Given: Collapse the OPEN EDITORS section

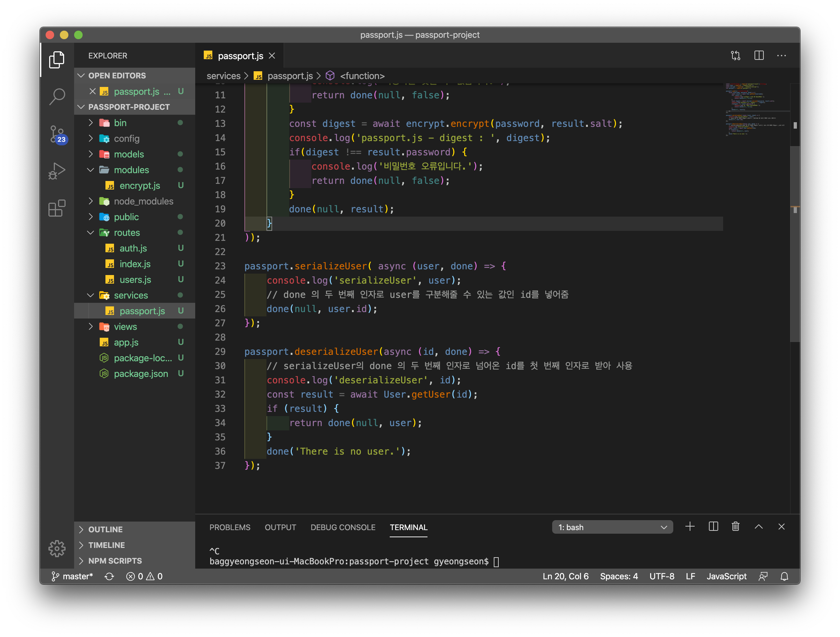Looking at the screenshot, I should [117, 76].
